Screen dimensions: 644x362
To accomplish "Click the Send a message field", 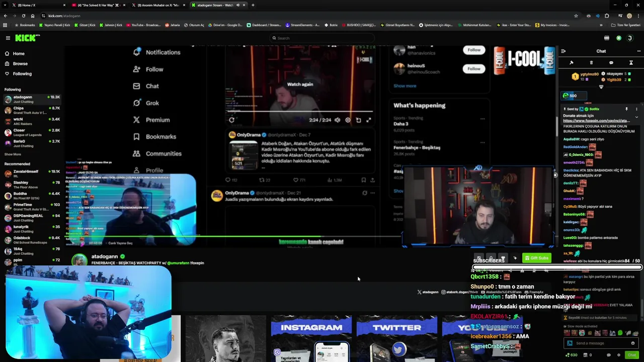I will click(601, 343).
